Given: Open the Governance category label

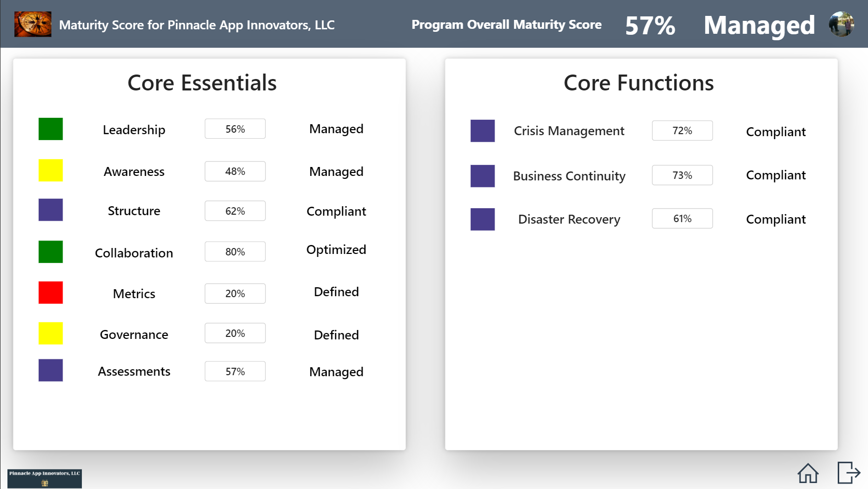Looking at the screenshot, I should click(x=134, y=335).
